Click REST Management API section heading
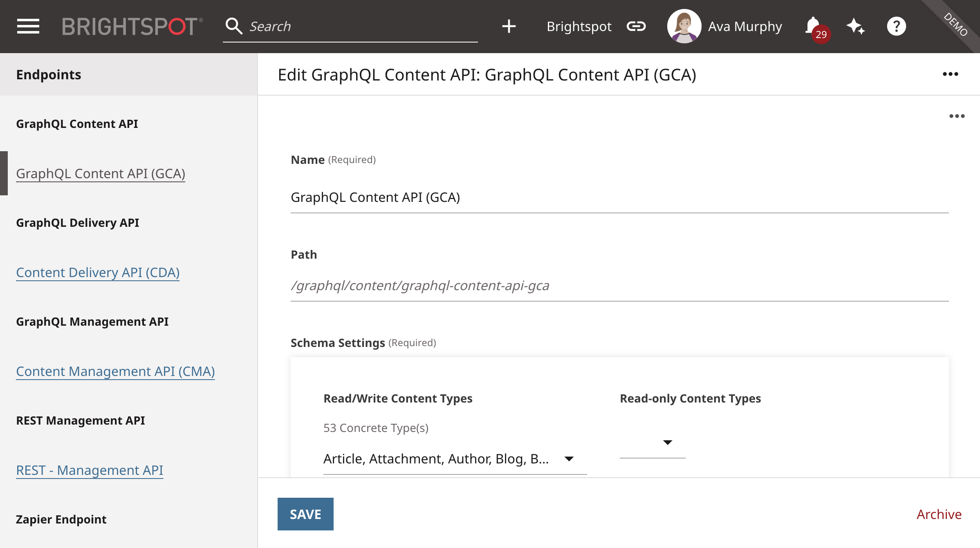Viewport: 980px width, 548px height. [x=80, y=420]
